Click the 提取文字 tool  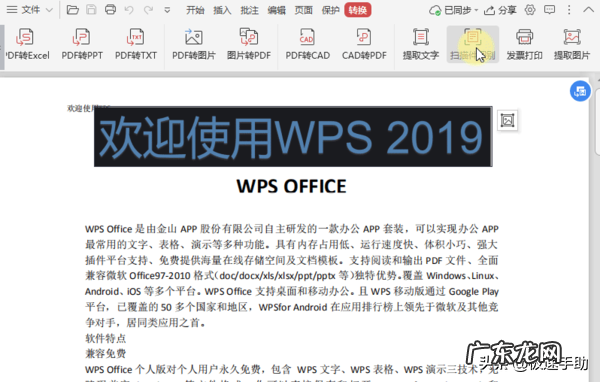tap(421, 44)
